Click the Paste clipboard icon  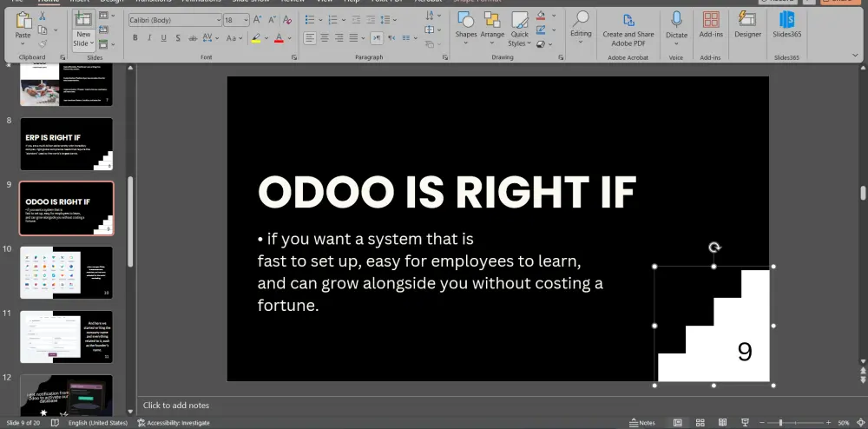point(23,21)
